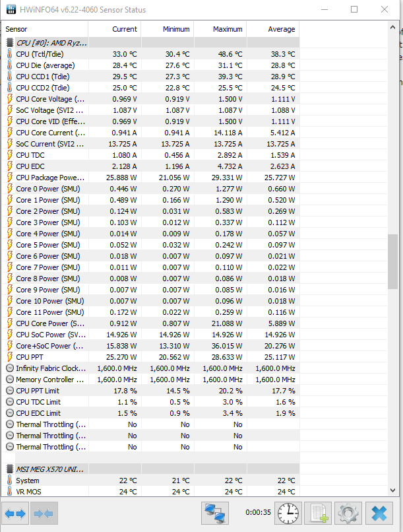Select the CPU CCD2 (Tdie) row
The image size is (403, 532).
[x=151, y=88]
